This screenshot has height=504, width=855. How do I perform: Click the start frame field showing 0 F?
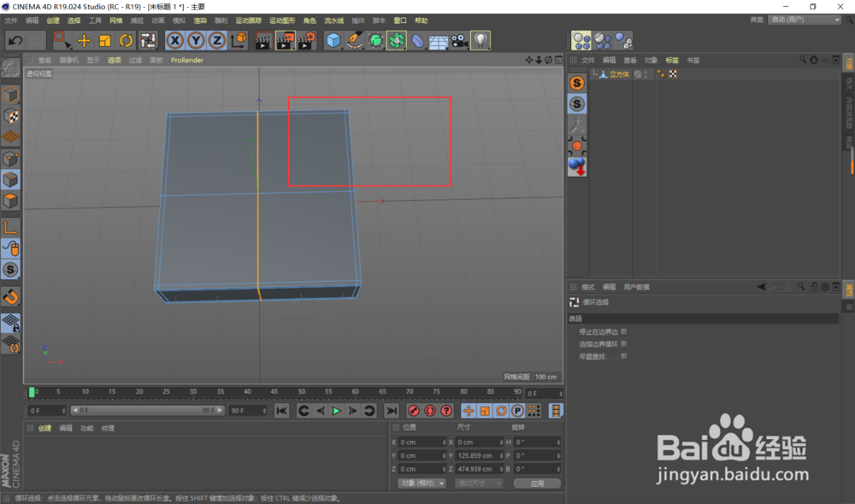click(x=47, y=411)
